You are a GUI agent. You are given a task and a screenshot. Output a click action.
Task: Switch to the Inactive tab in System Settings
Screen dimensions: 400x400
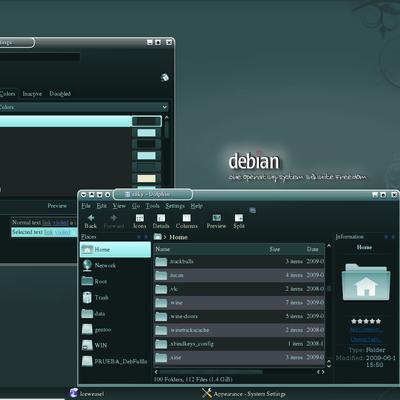32,94
